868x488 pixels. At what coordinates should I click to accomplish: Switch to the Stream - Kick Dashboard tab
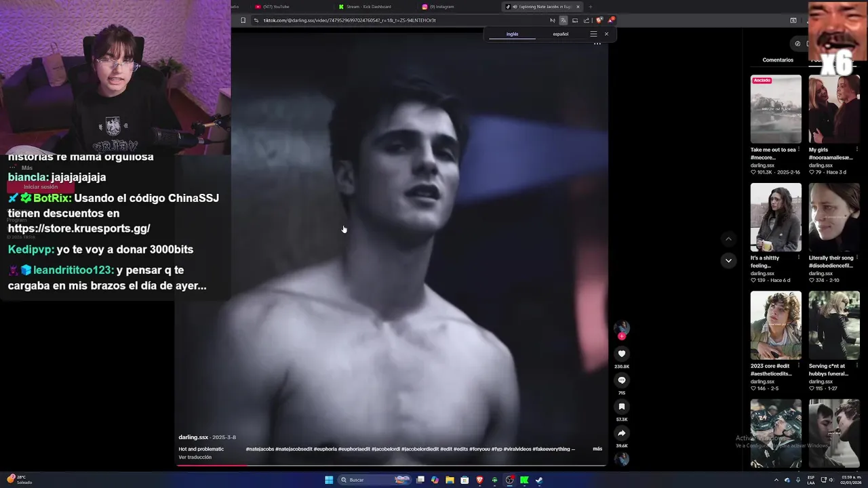point(373,7)
